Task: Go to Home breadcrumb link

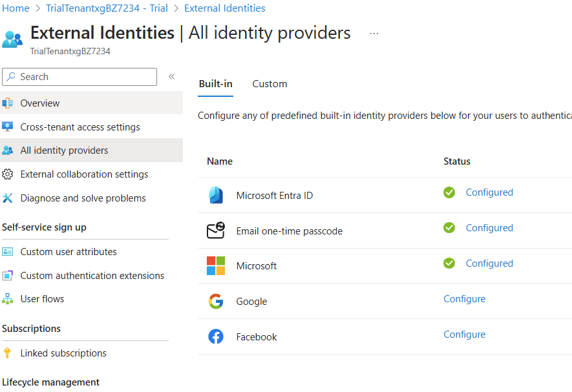Action: coord(16,8)
